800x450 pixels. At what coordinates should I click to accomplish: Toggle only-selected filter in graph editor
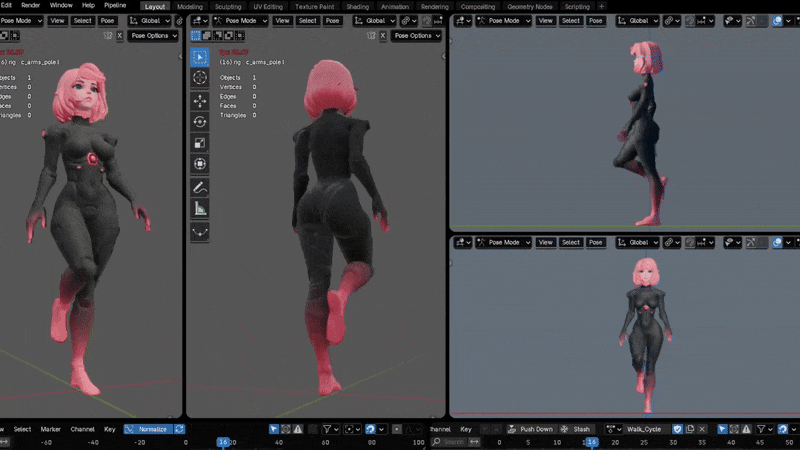[274, 430]
